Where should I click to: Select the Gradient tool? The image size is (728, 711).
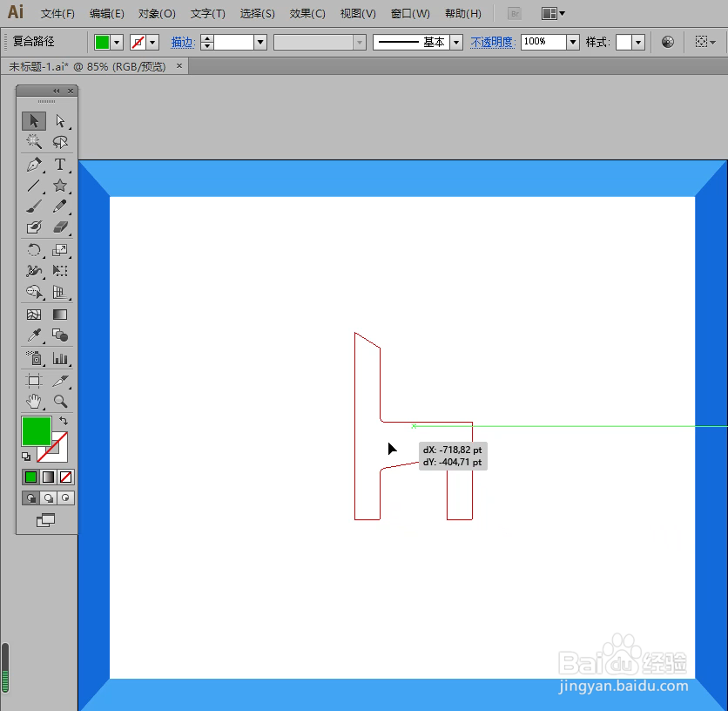60,315
